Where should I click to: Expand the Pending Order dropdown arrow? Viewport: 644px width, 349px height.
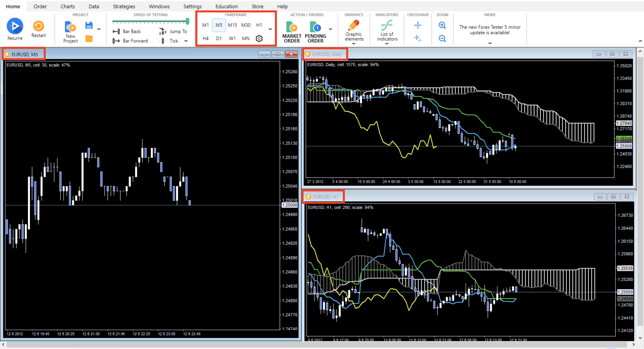pyautogui.click(x=330, y=29)
